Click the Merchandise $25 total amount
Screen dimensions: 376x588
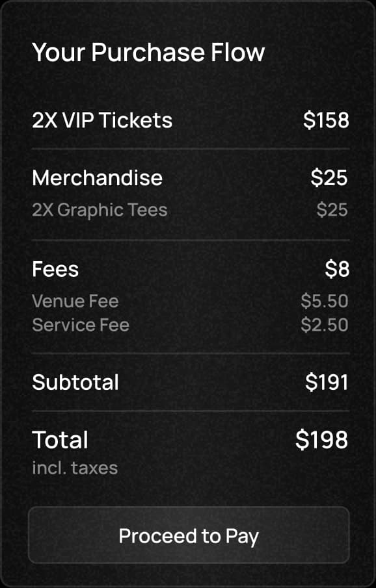(329, 178)
